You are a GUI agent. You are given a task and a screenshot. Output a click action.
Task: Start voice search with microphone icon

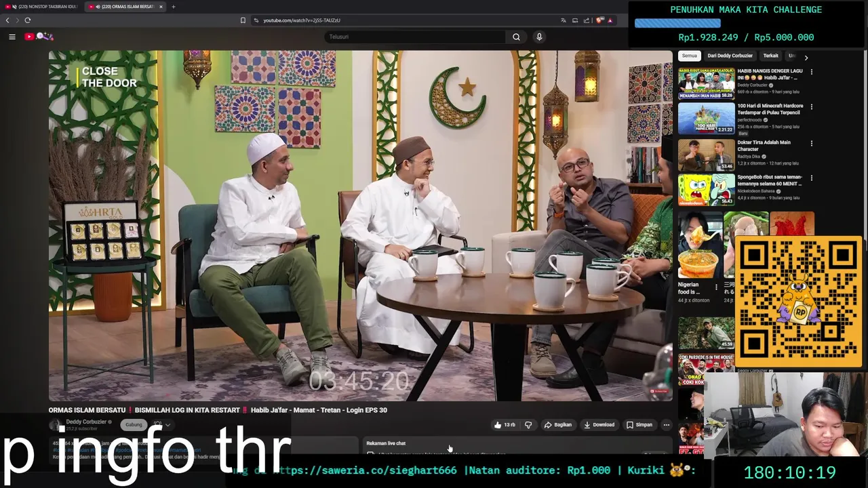(x=539, y=37)
